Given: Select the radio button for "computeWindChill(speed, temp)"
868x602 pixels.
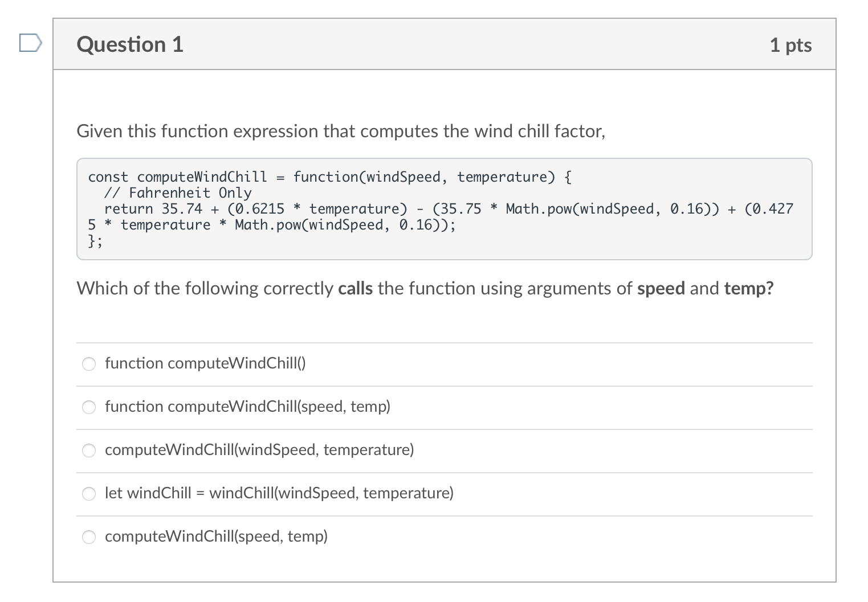Looking at the screenshot, I should pyautogui.click(x=89, y=537).
